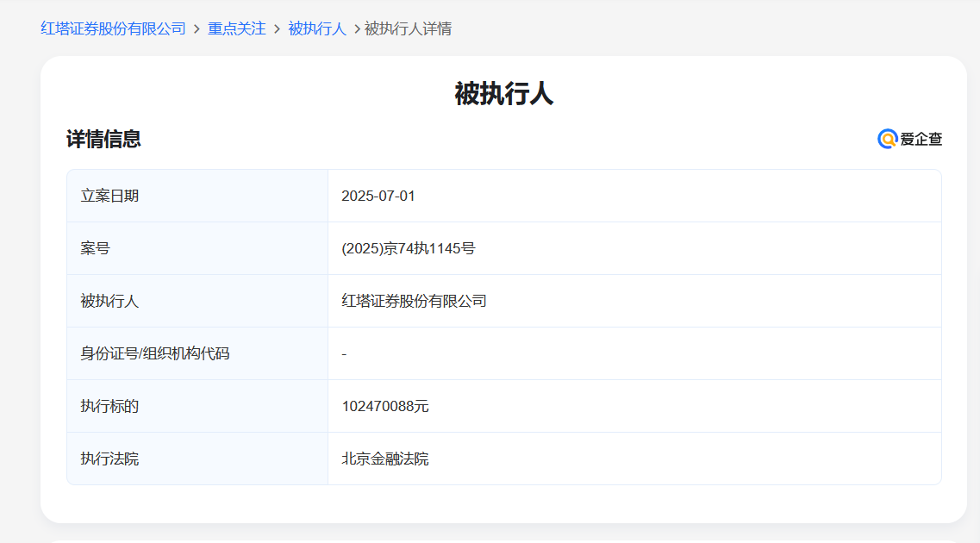The width and height of the screenshot is (980, 543).
Task: Click the 详情信息 section heading
Action: pos(103,139)
